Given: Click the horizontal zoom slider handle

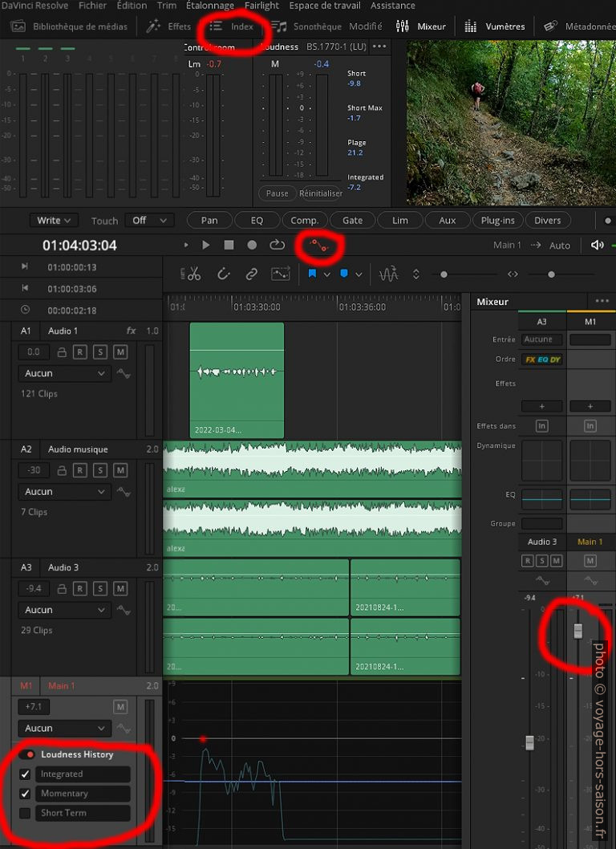Looking at the screenshot, I should tap(551, 274).
